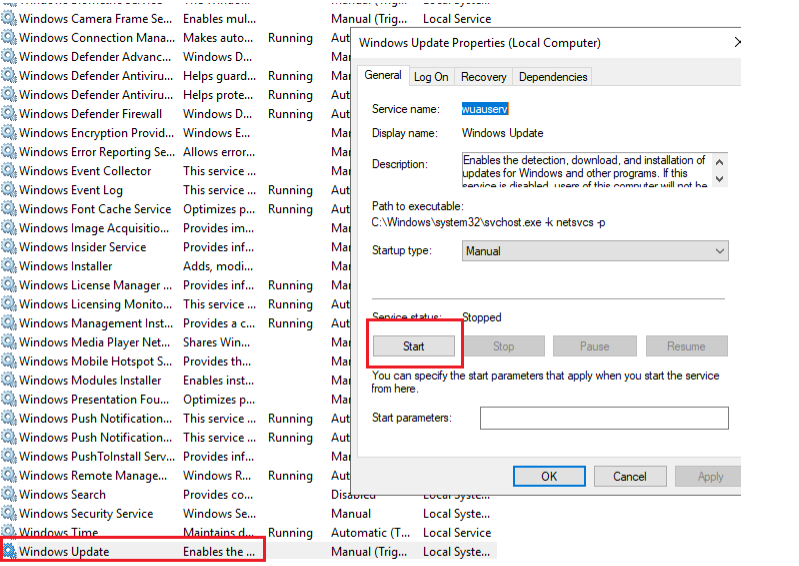The width and height of the screenshot is (799, 566).
Task: Click the Windows Search gear icon
Action: 9,494
